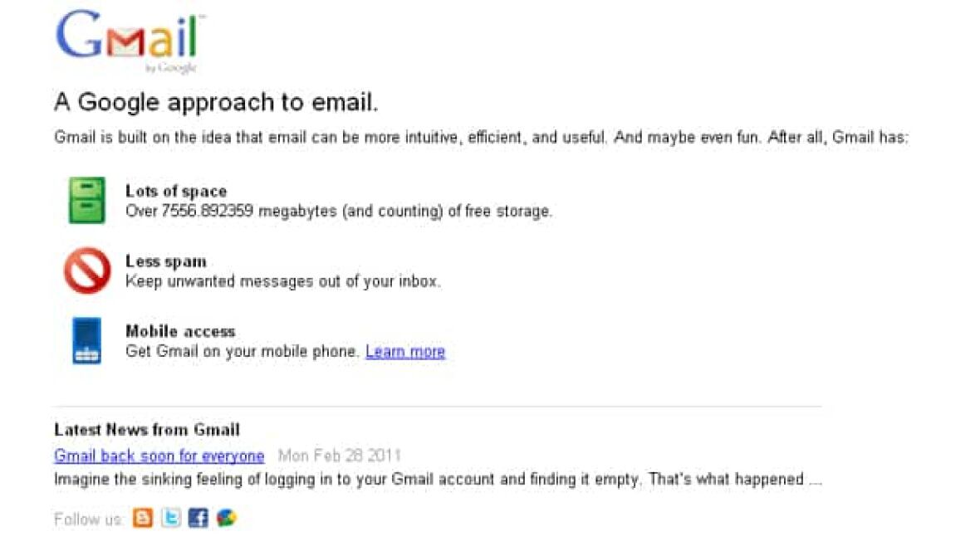The image size is (980, 551).
Task: Follow the Learn more link
Action: point(405,352)
